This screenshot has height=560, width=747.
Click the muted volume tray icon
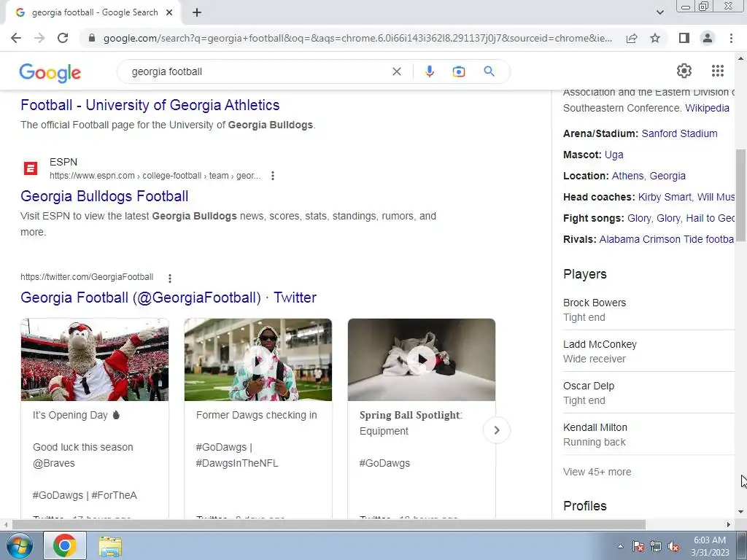673,547
